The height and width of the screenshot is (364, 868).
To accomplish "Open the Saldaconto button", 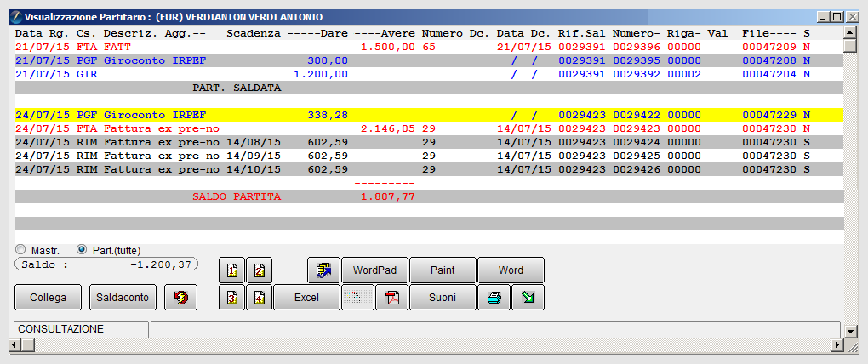I will coord(123,297).
